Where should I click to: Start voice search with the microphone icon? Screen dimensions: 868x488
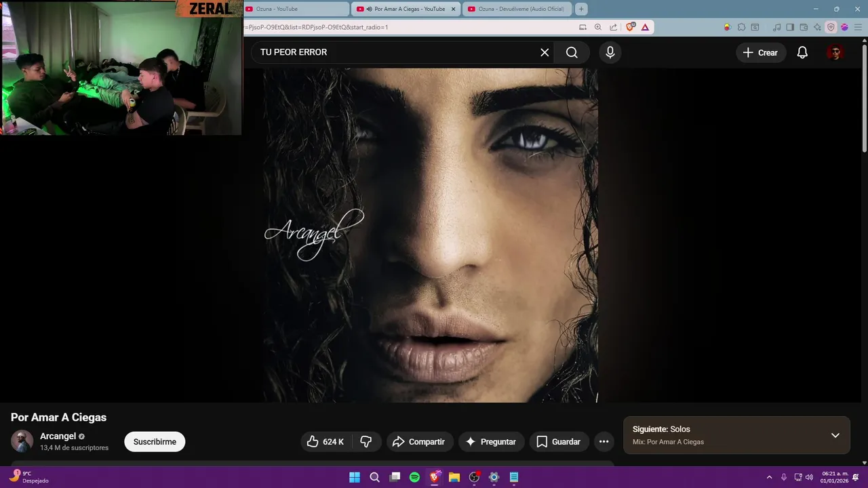pos(610,52)
